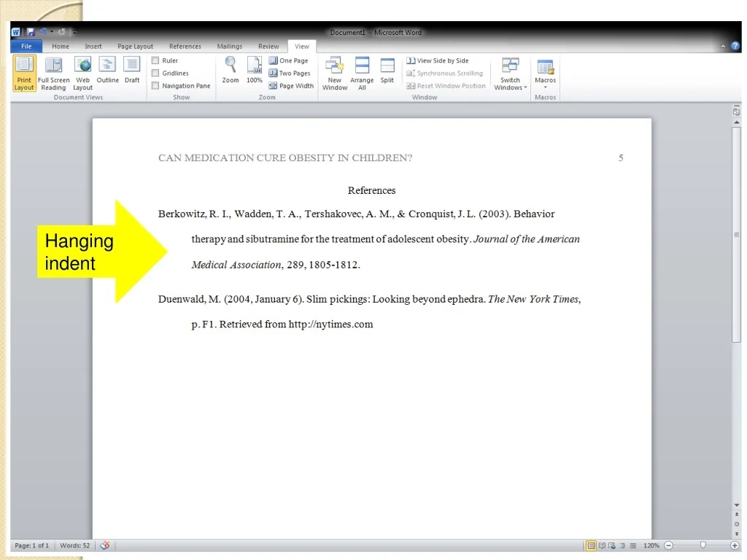Click Page: 1 of 1 status
The image size is (747, 560).
[31, 545]
